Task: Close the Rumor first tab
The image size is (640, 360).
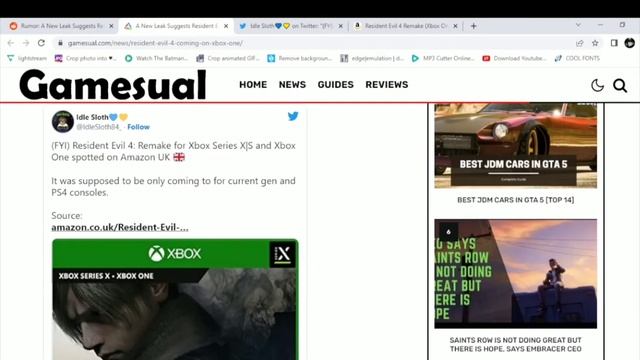Action: (111, 26)
